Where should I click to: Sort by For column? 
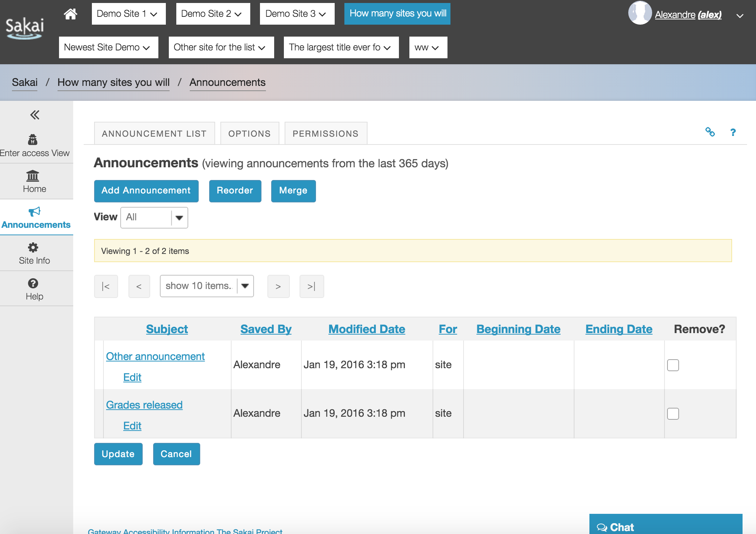pyautogui.click(x=448, y=329)
